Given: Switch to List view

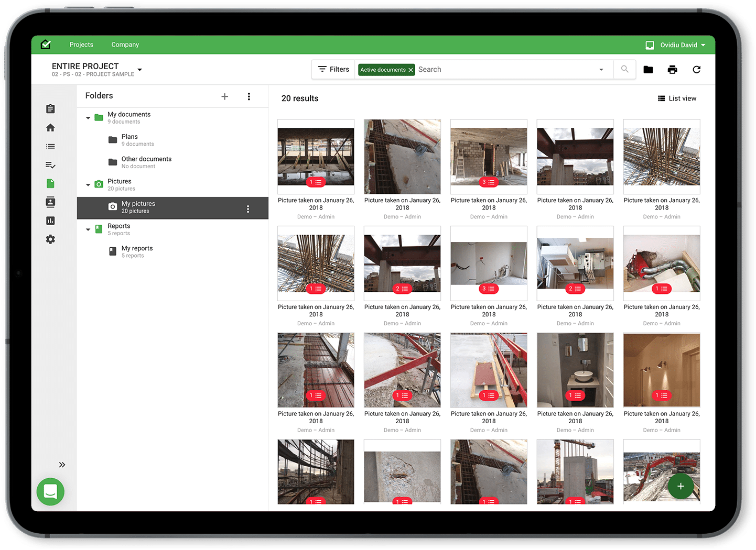Looking at the screenshot, I should [x=677, y=98].
